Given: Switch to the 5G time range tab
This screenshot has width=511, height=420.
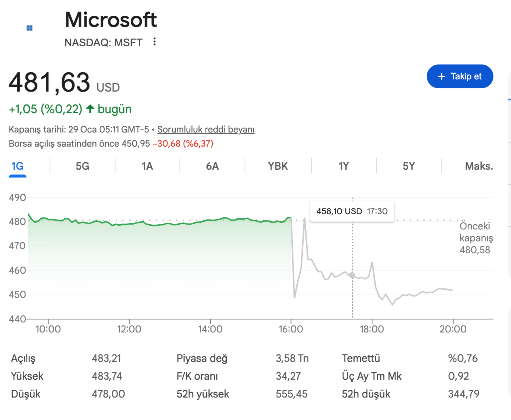Looking at the screenshot, I should click(x=82, y=166).
